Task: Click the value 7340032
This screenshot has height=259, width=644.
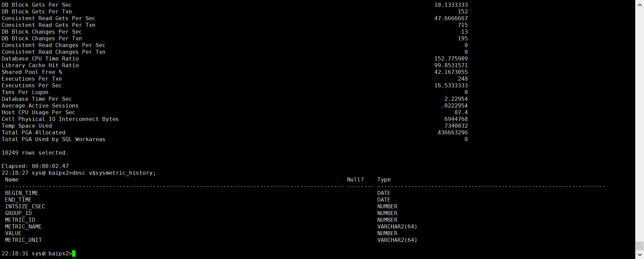Action: [456, 126]
